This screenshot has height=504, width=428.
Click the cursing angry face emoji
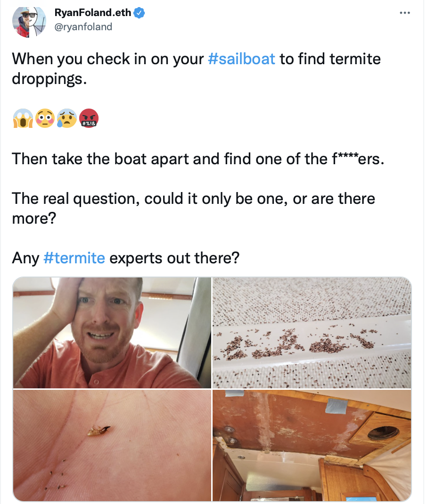(x=89, y=118)
